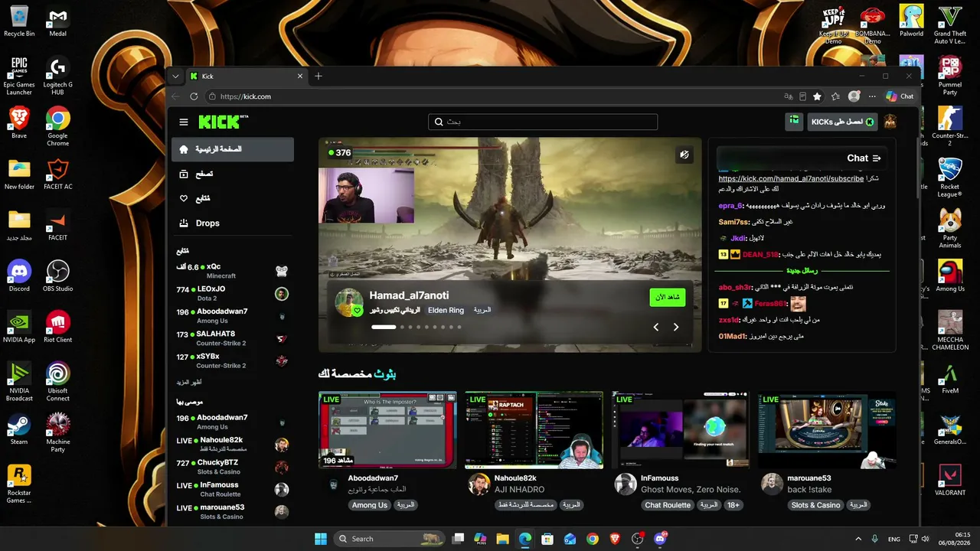
Task: Click the Chat Roulette tag under InFamouss
Action: tap(668, 505)
